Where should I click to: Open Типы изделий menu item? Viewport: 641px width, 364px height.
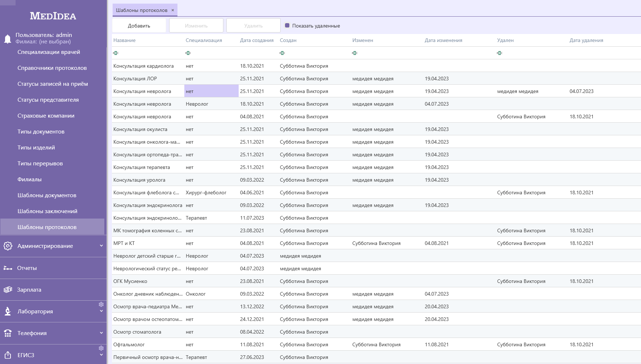click(x=36, y=148)
